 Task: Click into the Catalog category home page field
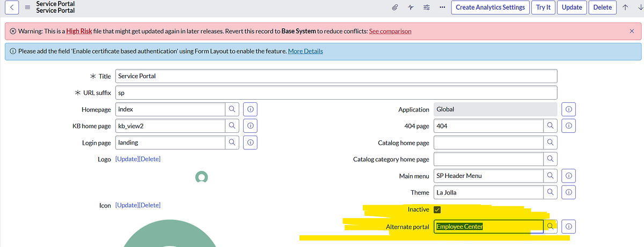(488, 159)
